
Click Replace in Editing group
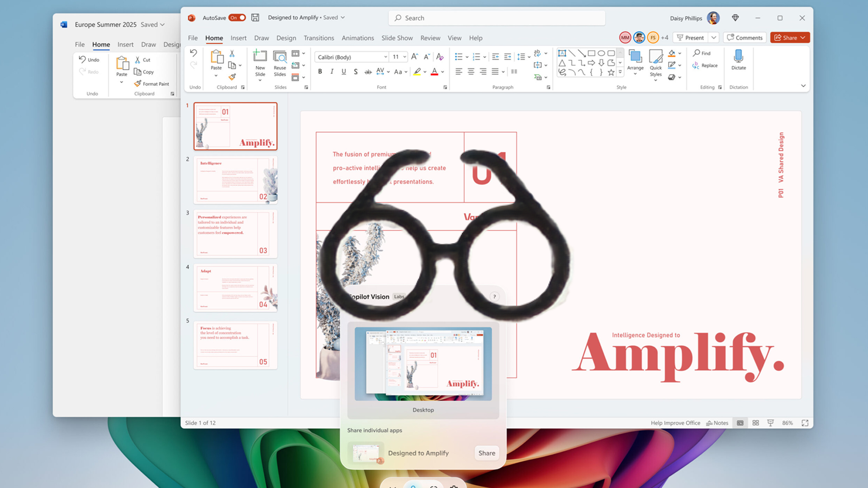[705, 66]
